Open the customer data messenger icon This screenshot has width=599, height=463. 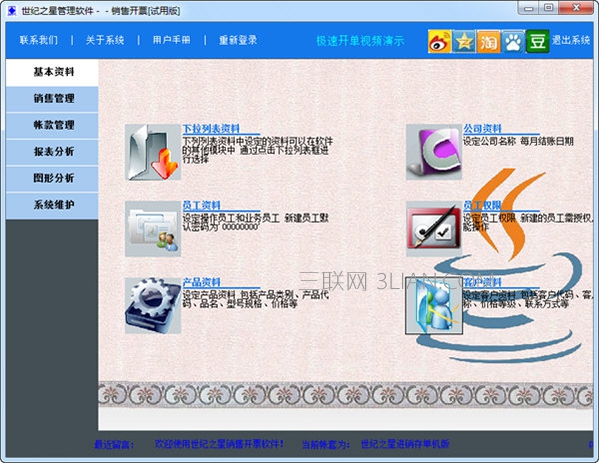(x=434, y=306)
